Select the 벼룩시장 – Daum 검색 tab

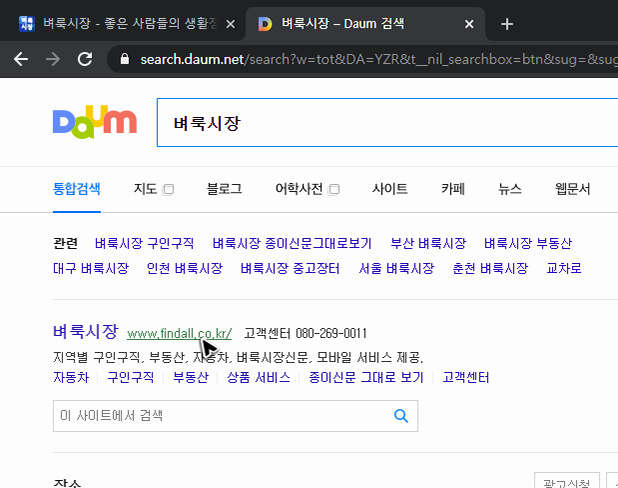[x=365, y=24]
